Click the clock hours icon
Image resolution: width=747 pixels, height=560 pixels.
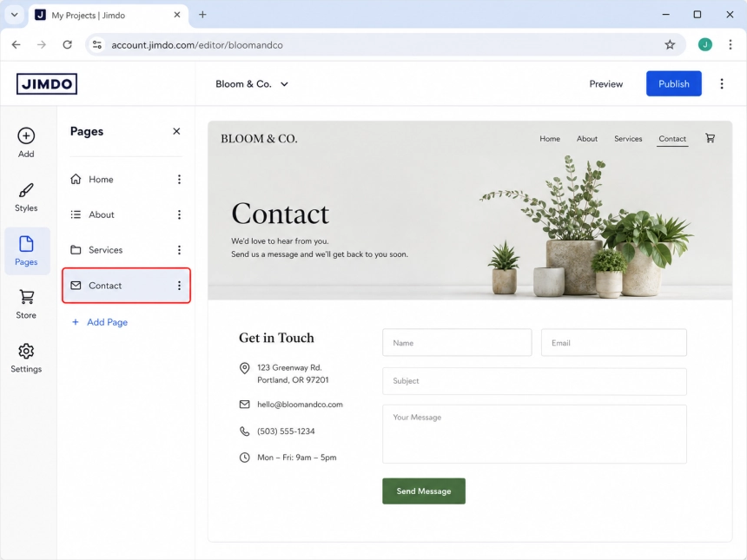click(244, 458)
